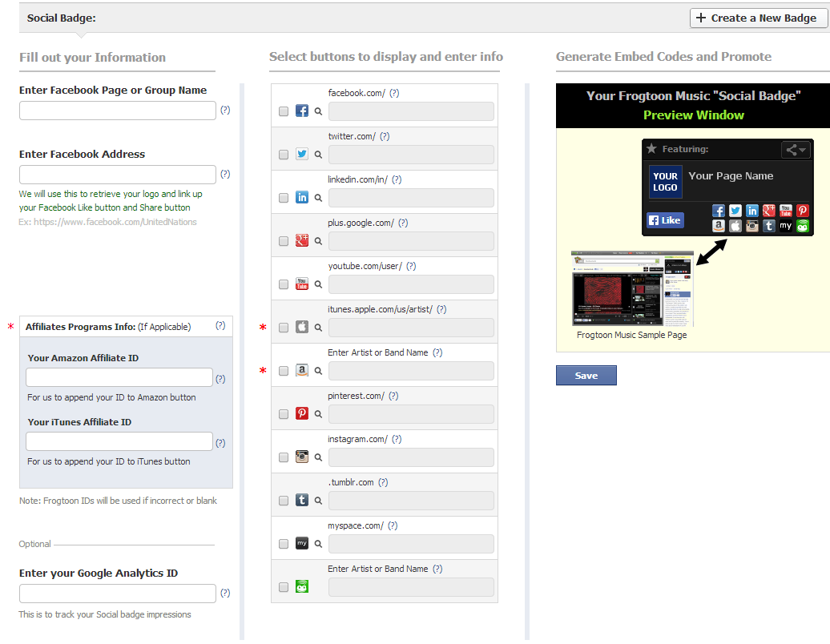Image resolution: width=830 pixels, height=644 pixels.
Task: Select the Facebook Page or Group Name field
Action: (118, 111)
